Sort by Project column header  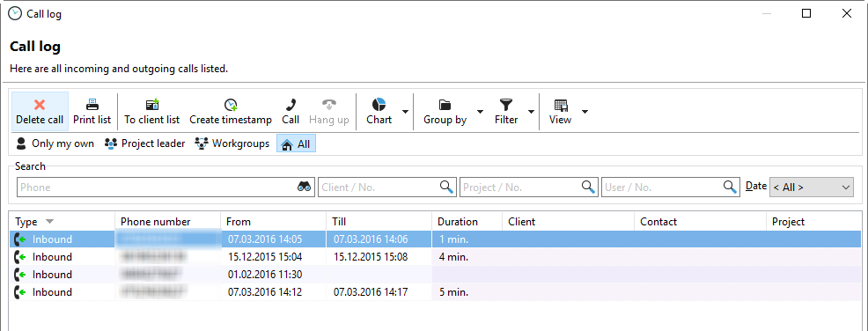click(813, 222)
